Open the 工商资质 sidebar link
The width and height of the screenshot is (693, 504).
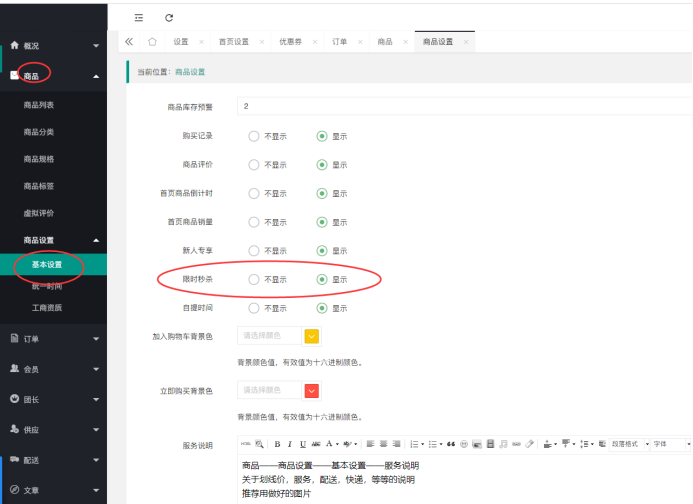point(46,308)
